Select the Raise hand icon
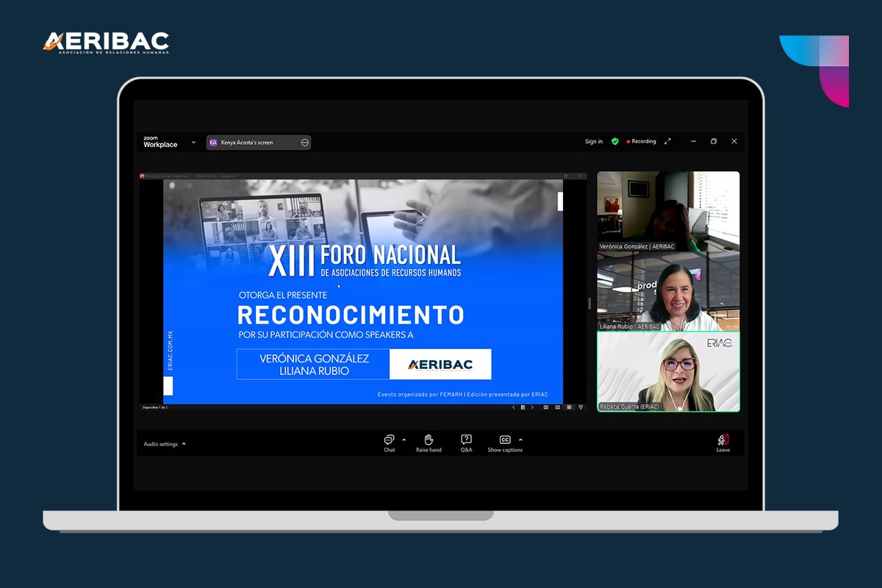The image size is (882, 588). [429, 439]
